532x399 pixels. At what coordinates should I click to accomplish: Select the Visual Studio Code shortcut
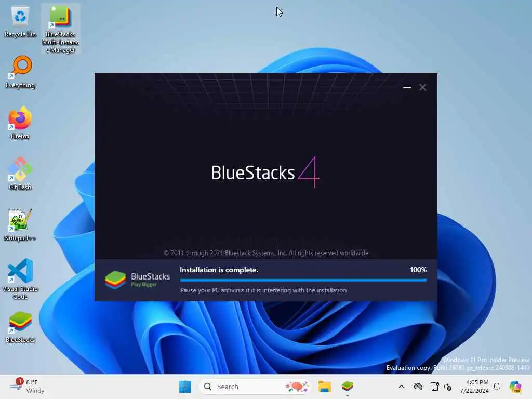(20, 279)
